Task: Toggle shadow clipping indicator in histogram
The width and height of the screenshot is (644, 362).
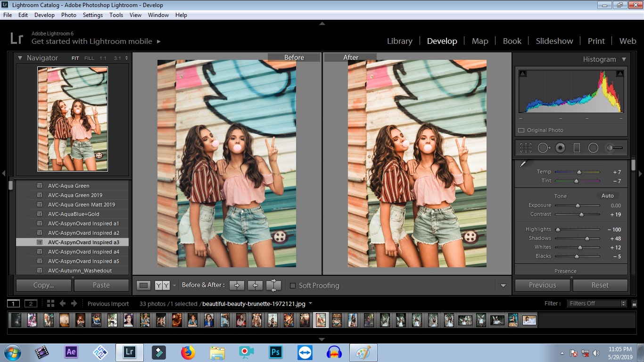Action: point(523,74)
